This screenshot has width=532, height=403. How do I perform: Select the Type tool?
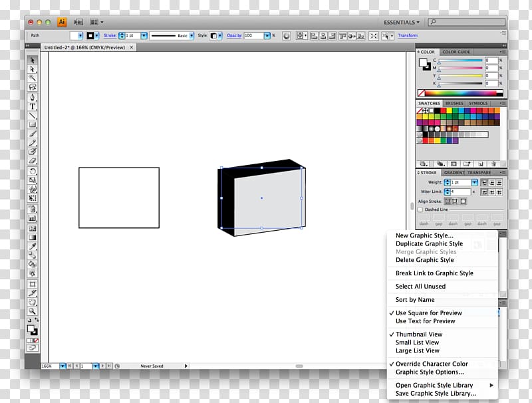click(x=32, y=106)
